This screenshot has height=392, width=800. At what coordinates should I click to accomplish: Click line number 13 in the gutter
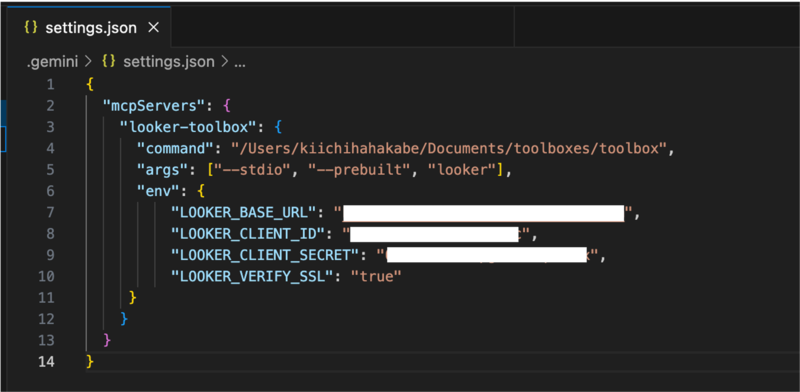click(46, 340)
